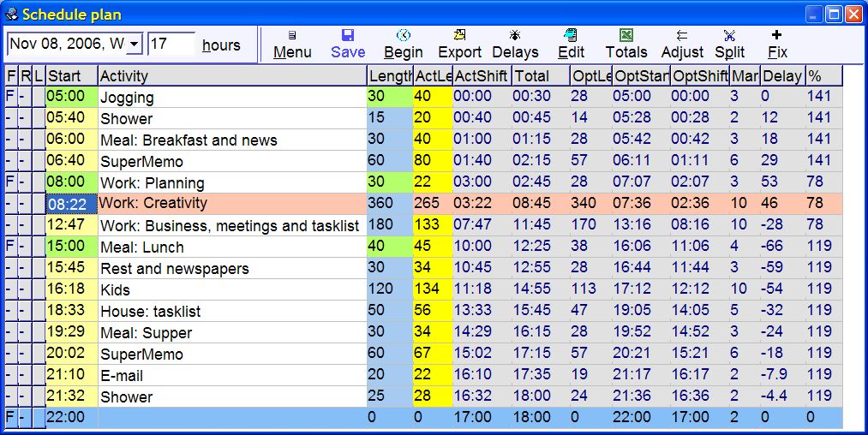Screen dimensions: 868x435
Task: Open the date dropdown arrow
Action: [x=134, y=45]
